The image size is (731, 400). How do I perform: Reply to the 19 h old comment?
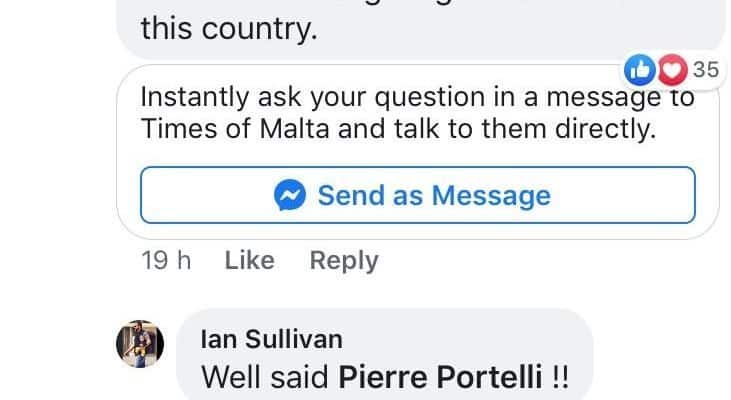pos(344,260)
